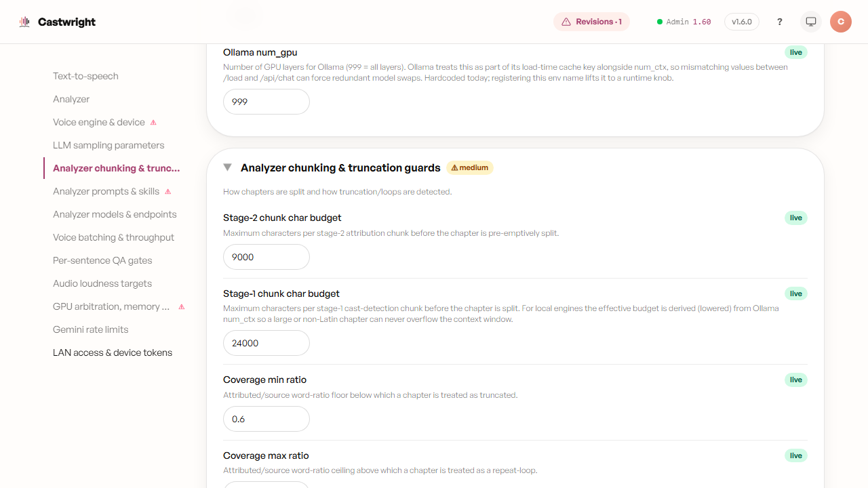Open the Revisions 1 alert button
Screen dimensions: 868x488
592,22
